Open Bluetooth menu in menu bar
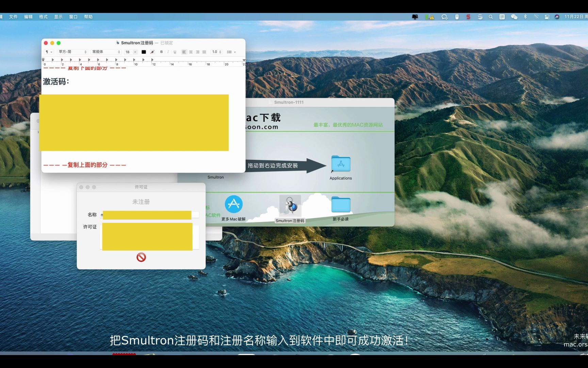588x368 pixels. pyautogui.click(x=525, y=16)
